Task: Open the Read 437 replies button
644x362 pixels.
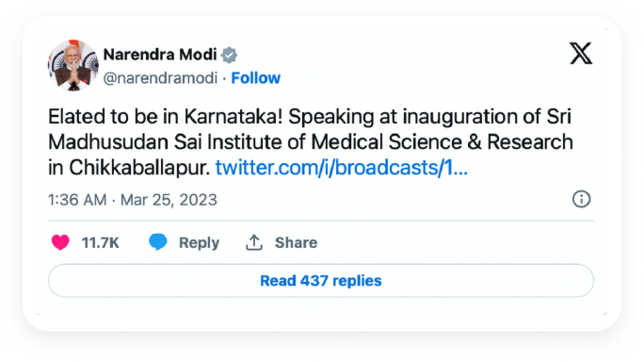Action: (321, 281)
